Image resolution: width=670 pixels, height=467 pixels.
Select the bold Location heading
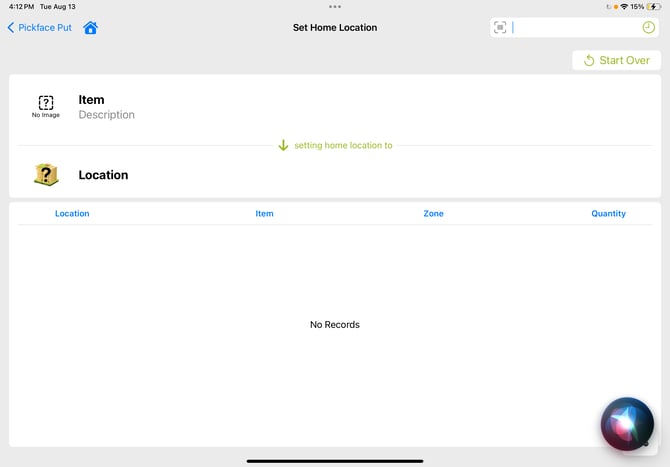coord(104,175)
